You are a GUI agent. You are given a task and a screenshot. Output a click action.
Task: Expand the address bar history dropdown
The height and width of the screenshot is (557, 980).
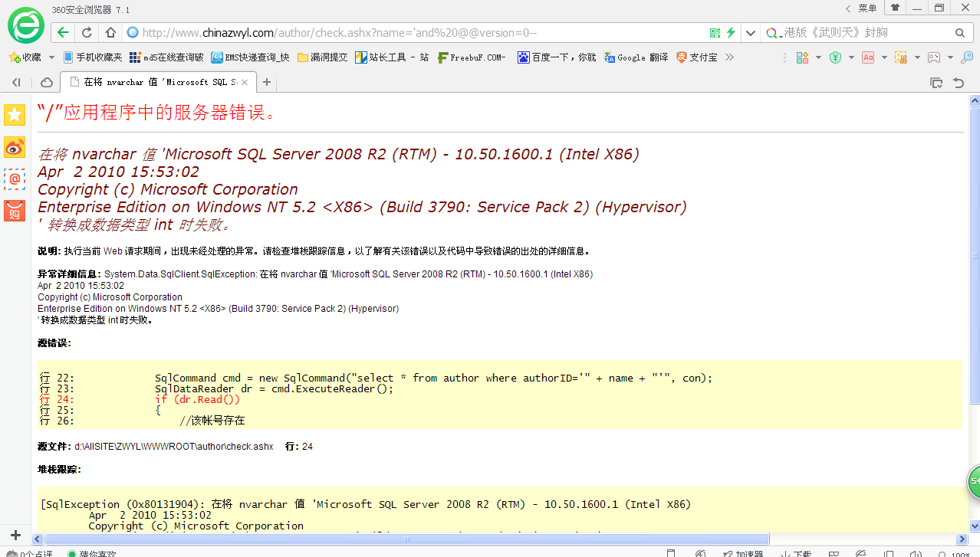click(x=751, y=33)
